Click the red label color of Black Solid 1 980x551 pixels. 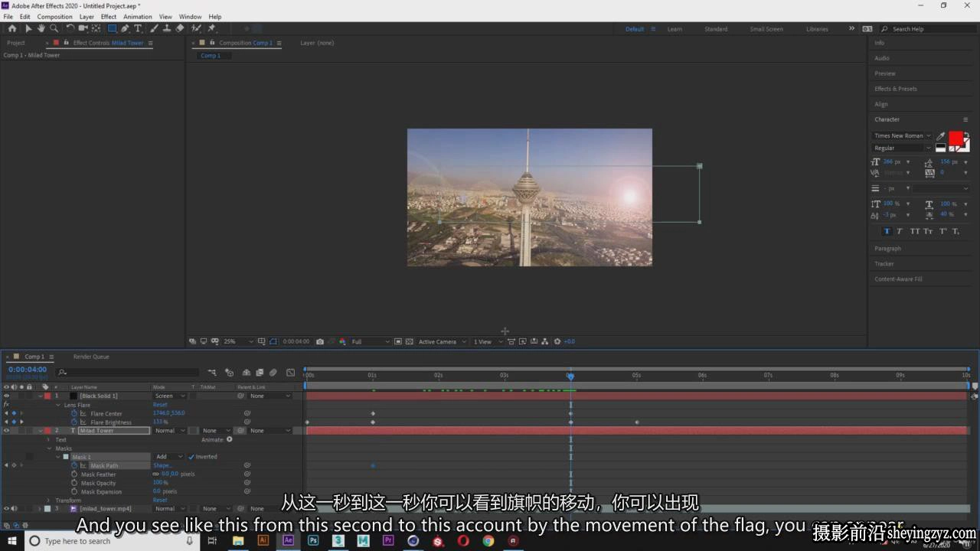click(47, 396)
